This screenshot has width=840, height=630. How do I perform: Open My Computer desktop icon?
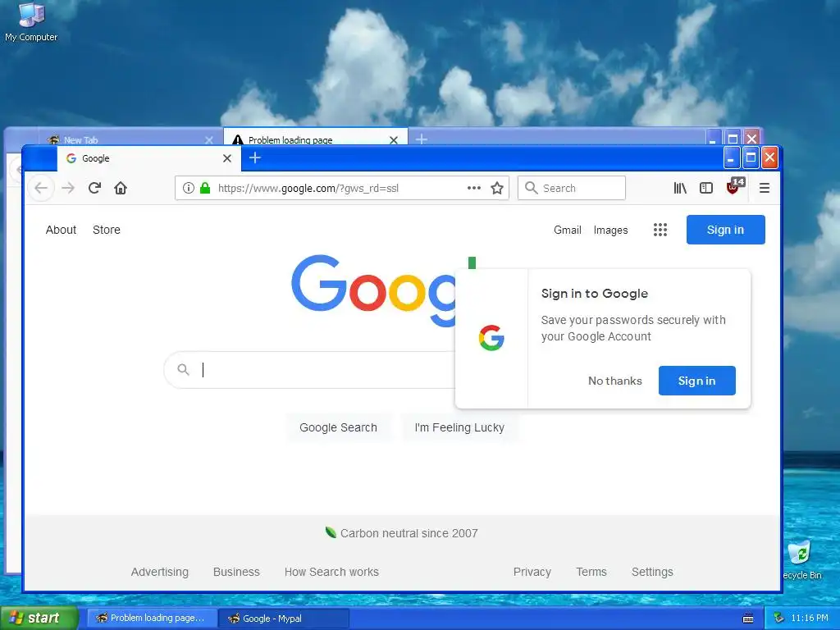point(31,22)
